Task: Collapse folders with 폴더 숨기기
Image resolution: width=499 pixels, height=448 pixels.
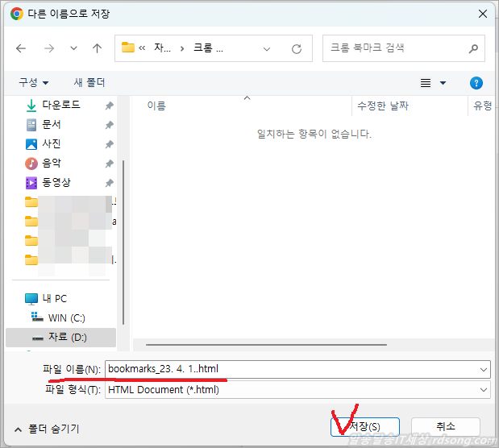Action: click(x=47, y=429)
